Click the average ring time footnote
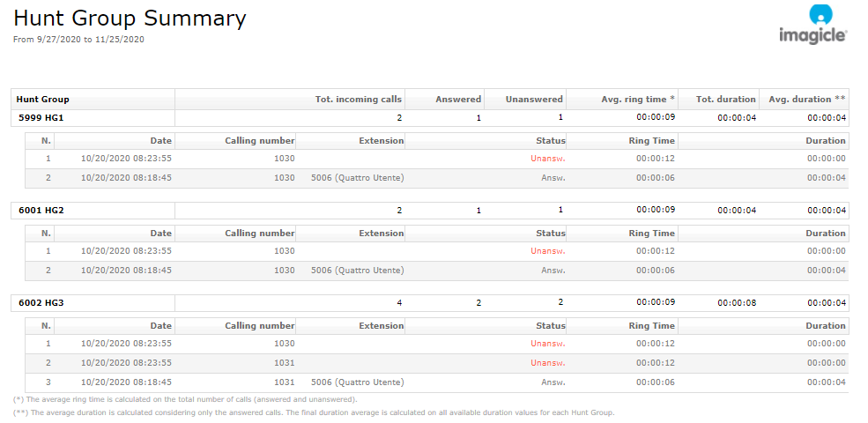Image resolution: width=868 pixels, height=423 pixels. [x=185, y=400]
